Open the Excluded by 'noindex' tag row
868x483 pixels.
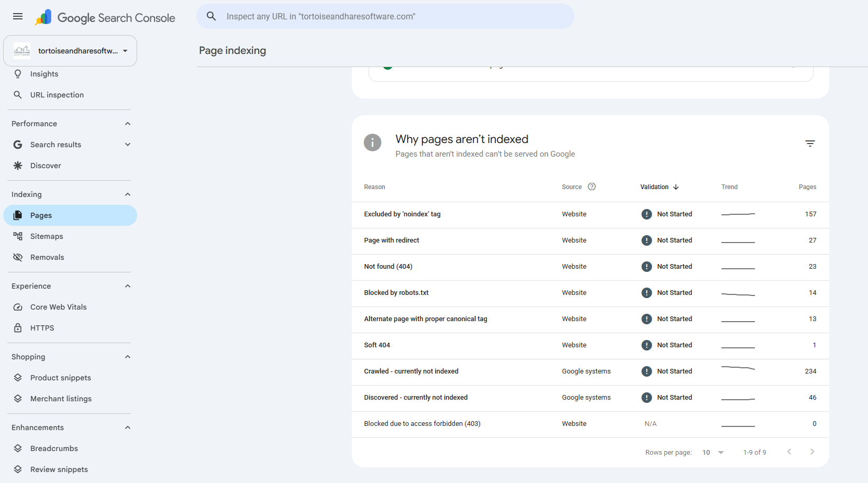[x=591, y=214]
